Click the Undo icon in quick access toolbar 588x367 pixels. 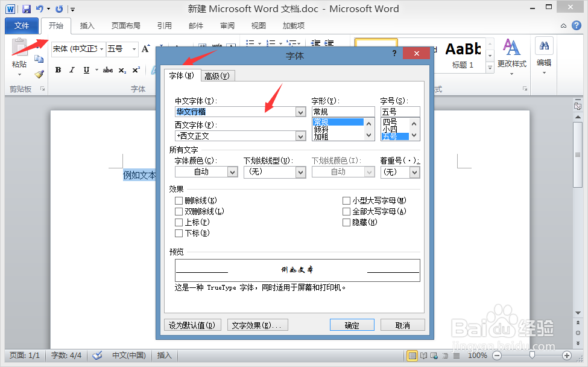coord(39,8)
